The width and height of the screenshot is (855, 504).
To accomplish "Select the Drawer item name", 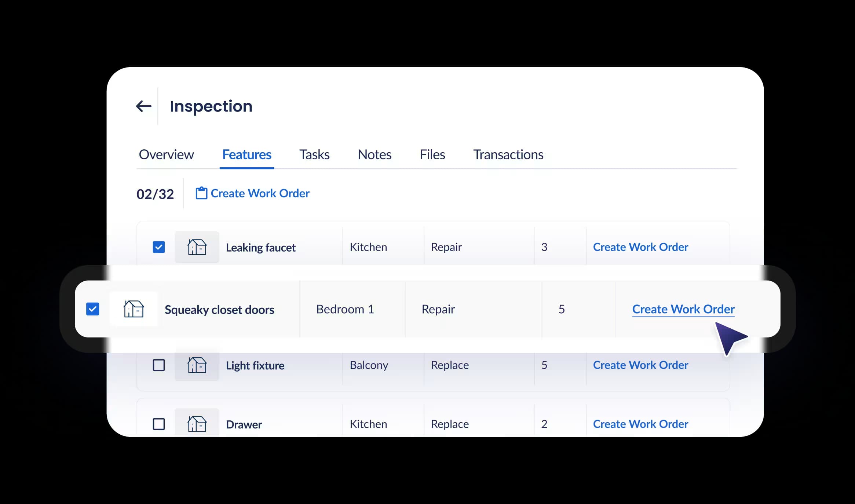I will click(x=244, y=424).
